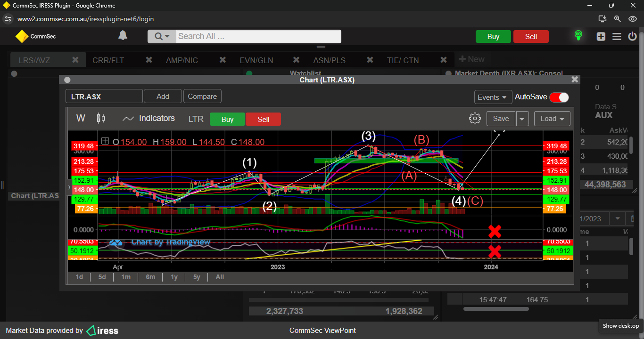The width and height of the screenshot is (644, 339).
Task: Close the Chart (LTR.ASX) window
Action: click(x=575, y=80)
